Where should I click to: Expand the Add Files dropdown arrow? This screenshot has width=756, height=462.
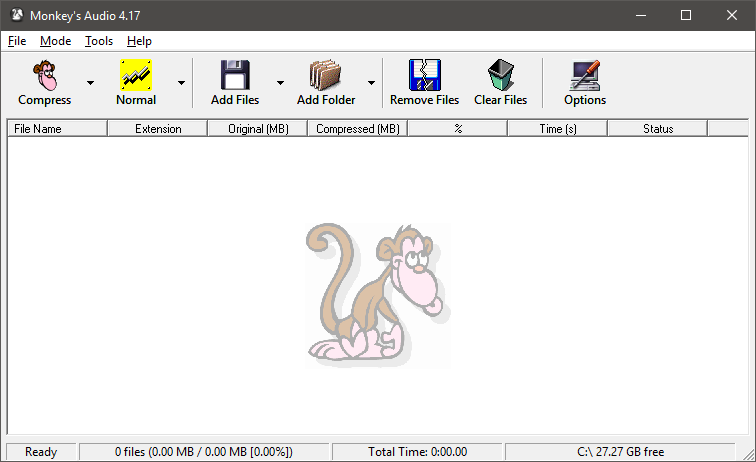(280, 83)
